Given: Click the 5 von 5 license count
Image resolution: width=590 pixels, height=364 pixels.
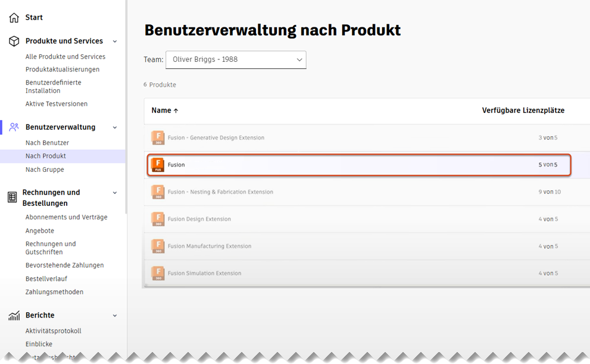Looking at the screenshot, I should point(548,165).
